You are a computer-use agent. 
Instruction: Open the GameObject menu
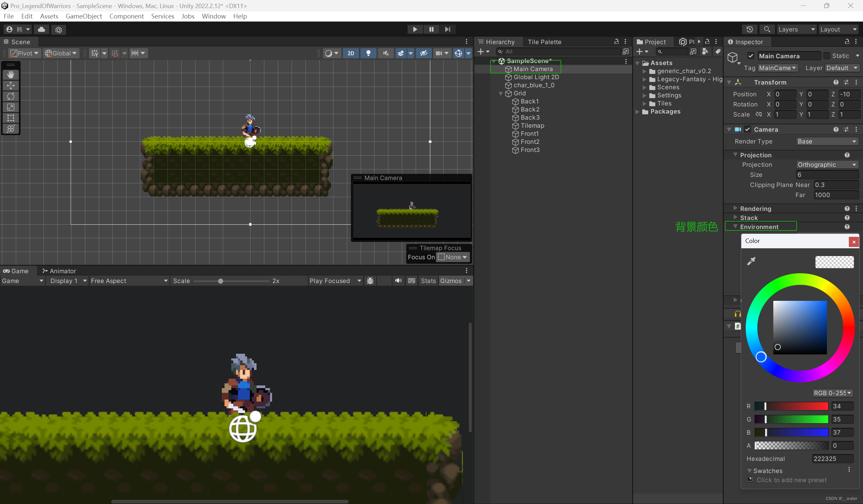pyautogui.click(x=84, y=16)
